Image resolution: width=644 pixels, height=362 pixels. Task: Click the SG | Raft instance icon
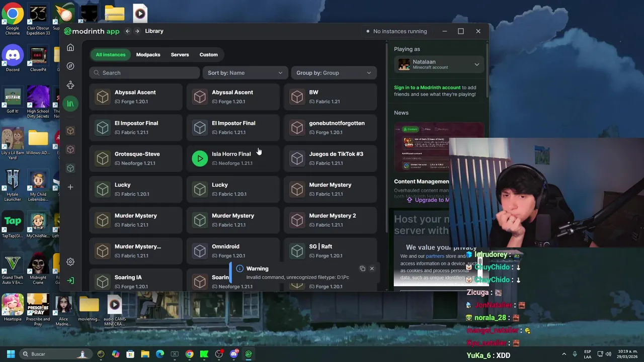297,251
